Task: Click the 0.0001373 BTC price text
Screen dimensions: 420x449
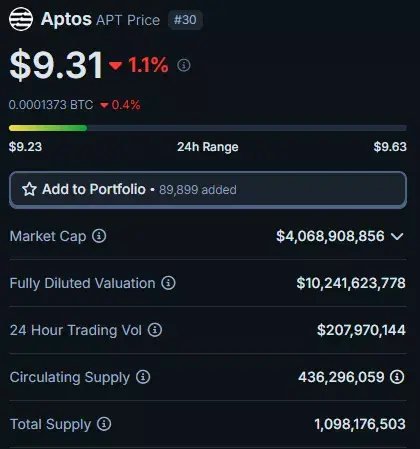Action: pos(51,105)
